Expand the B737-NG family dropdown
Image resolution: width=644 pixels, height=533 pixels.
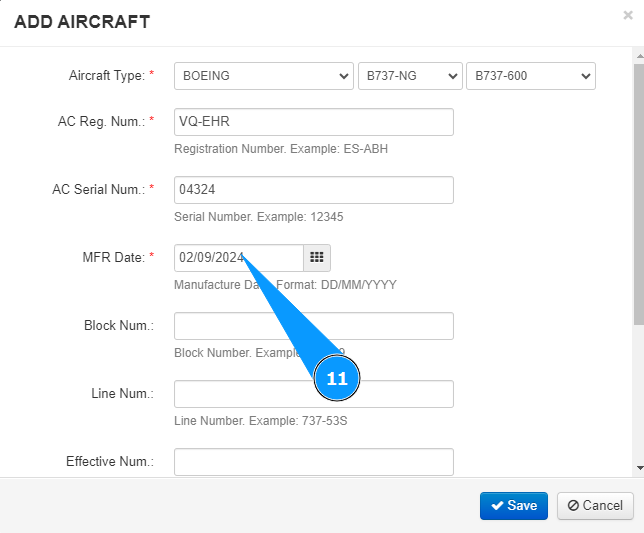[410, 76]
